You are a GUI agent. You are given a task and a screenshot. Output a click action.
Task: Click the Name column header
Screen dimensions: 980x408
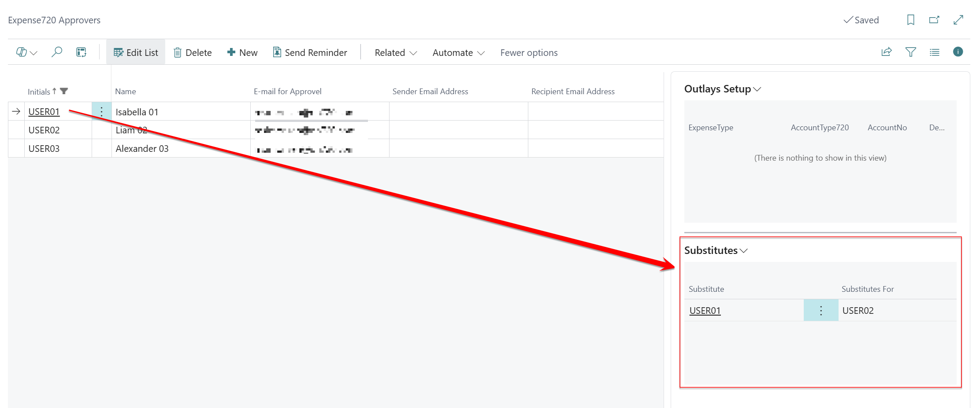point(126,92)
